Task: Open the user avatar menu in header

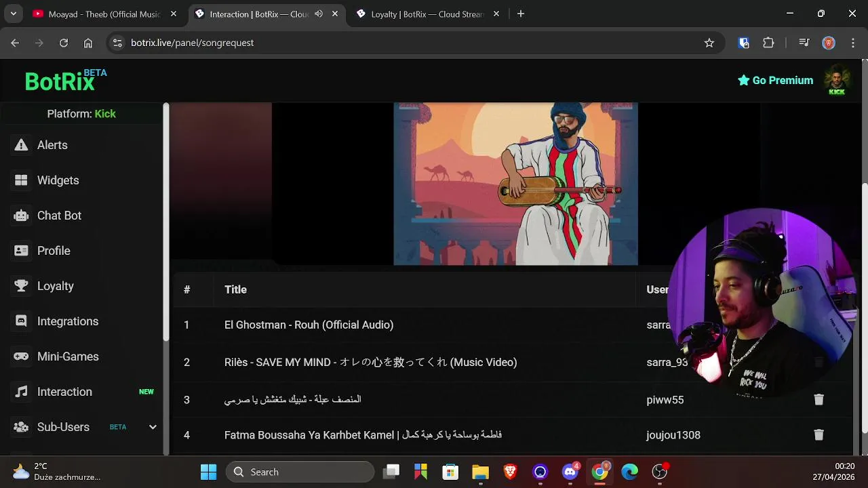Action: 837,80
